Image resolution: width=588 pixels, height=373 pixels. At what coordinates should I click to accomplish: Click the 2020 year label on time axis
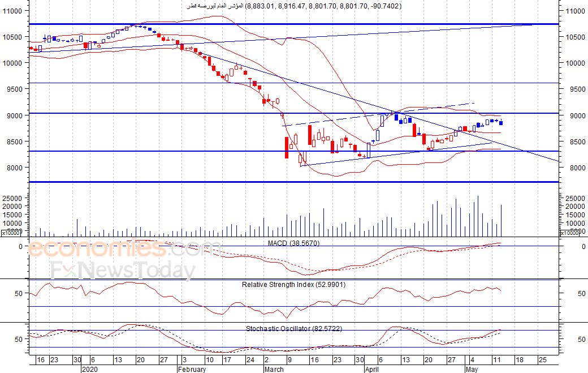[90, 369]
